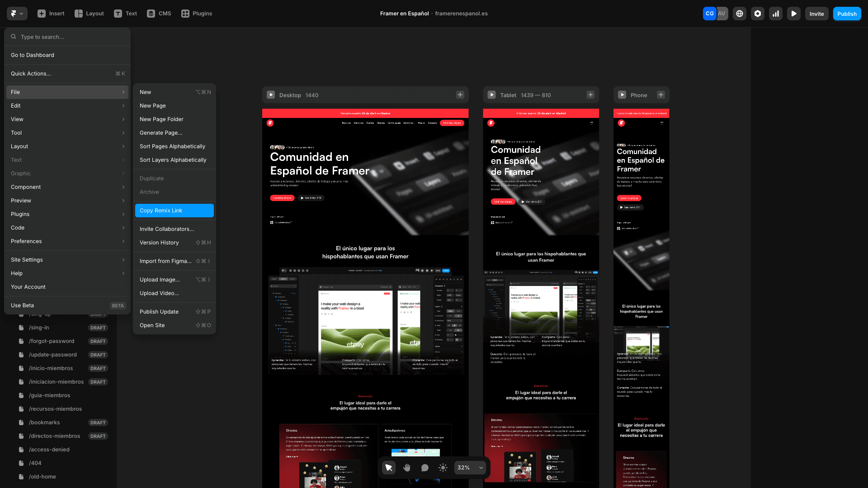Open the Layout toolbar item
Viewport: 868px width, 488px height.
89,14
